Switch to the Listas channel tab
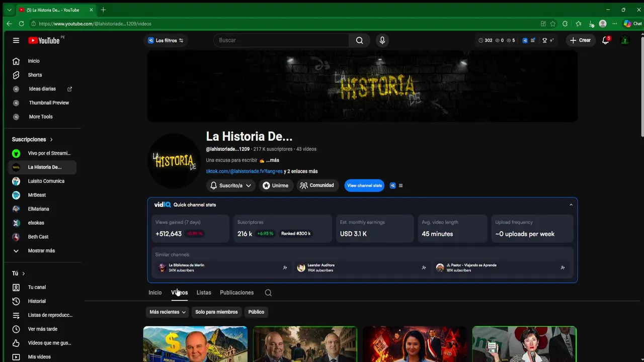644x362 pixels. click(x=204, y=293)
